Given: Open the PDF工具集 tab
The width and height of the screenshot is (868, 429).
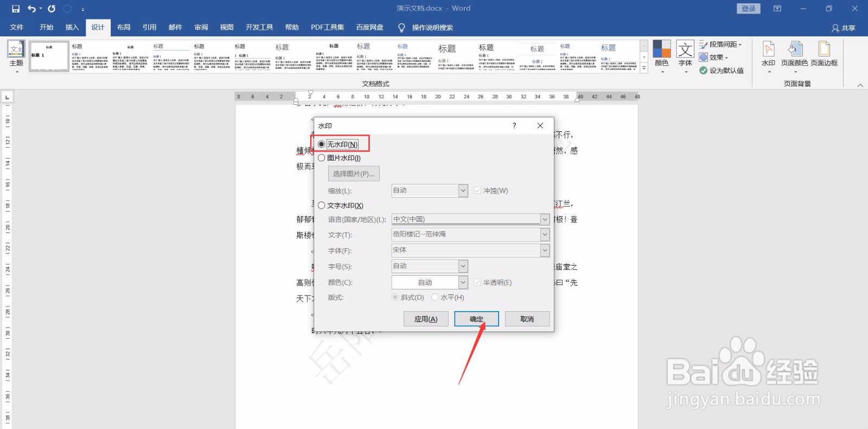Looking at the screenshot, I should (327, 28).
